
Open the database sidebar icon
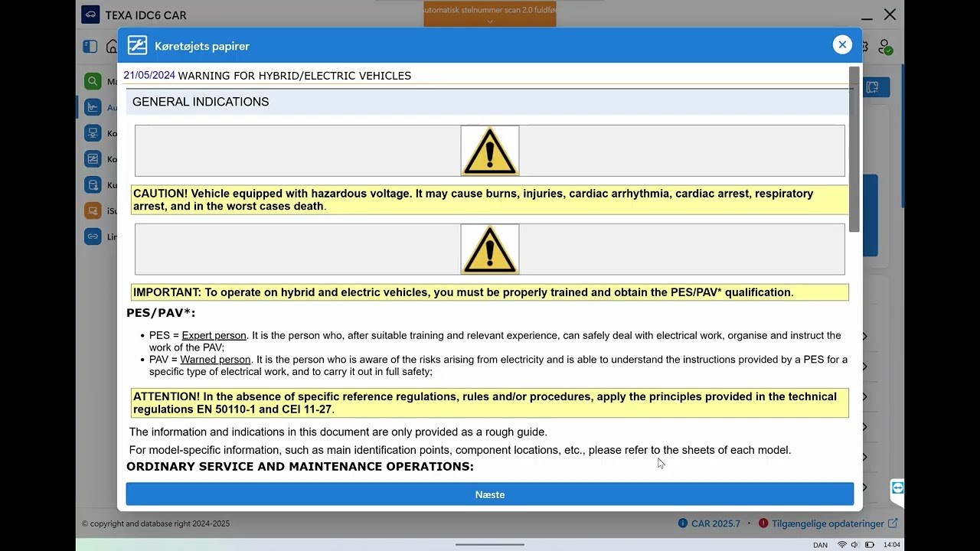[93, 184]
